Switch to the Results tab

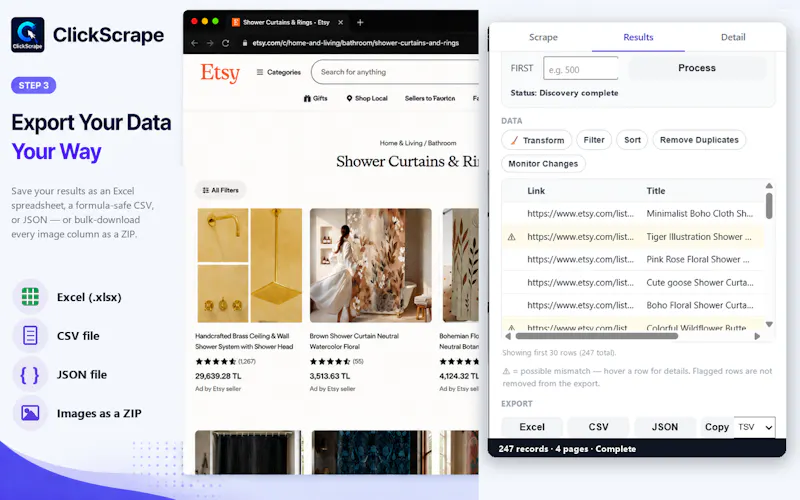[638, 37]
